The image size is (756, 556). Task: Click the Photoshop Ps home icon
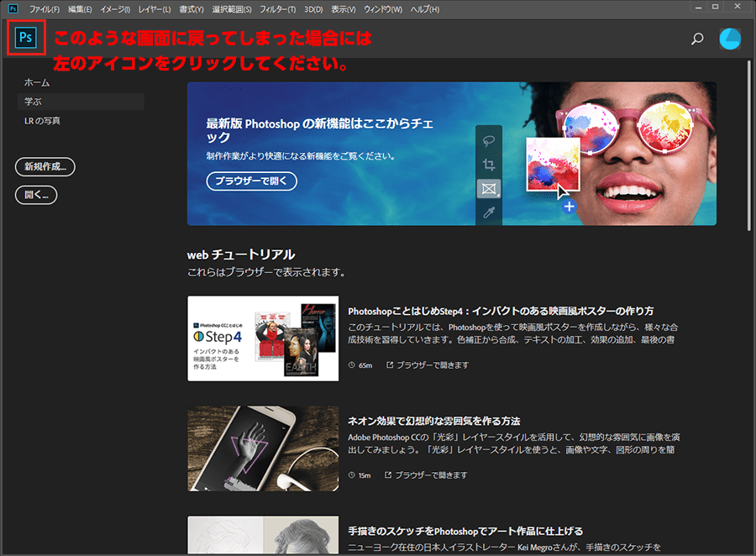[26, 37]
